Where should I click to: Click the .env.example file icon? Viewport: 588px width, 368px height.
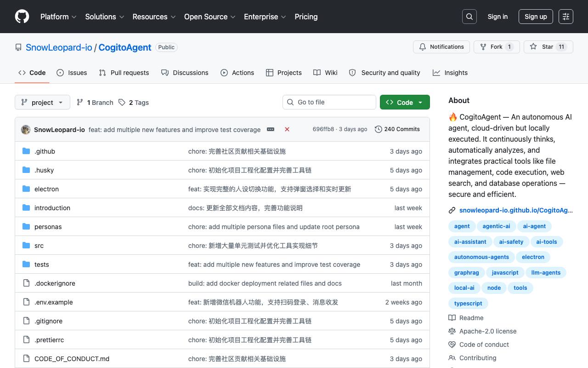click(26, 302)
